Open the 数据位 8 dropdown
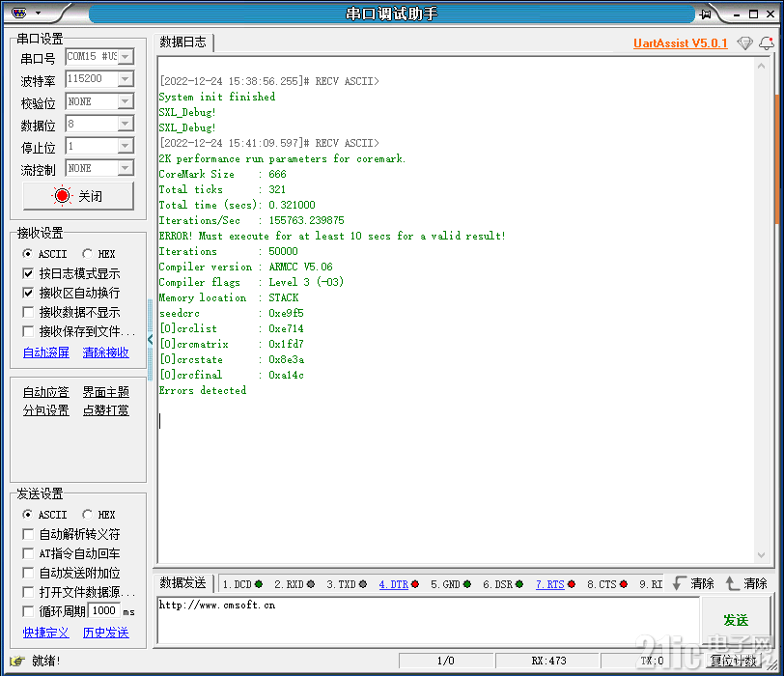This screenshot has width=784, height=676. pyautogui.click(x=126, y=124)
